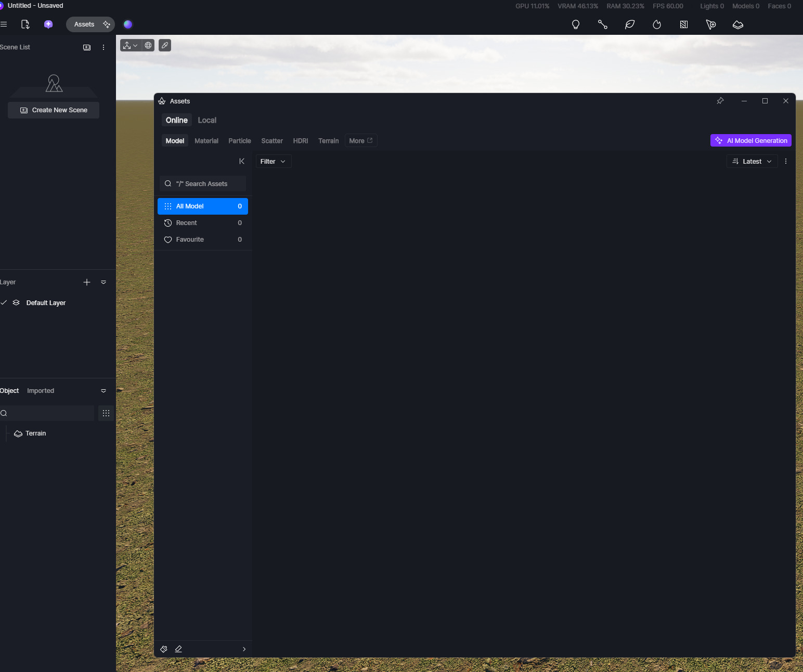Click the eyedropper picker icon in viewport

coord(165,45)
